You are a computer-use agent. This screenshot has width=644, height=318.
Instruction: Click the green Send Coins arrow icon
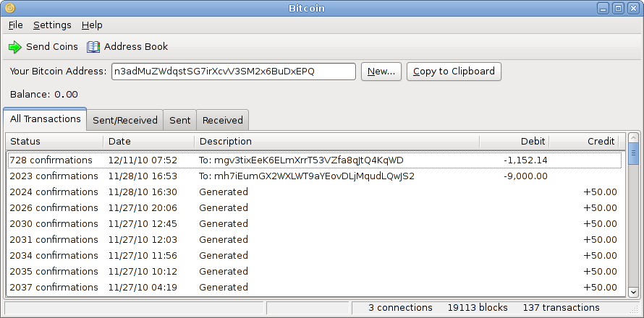pyautogui.click(x=14, y=47)
